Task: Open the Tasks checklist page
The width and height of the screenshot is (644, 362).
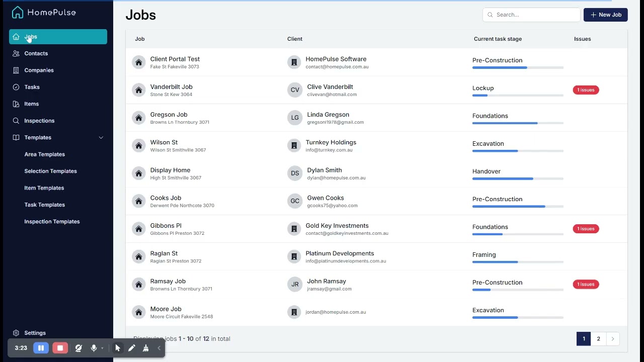Action: click(x=32, y=87)
